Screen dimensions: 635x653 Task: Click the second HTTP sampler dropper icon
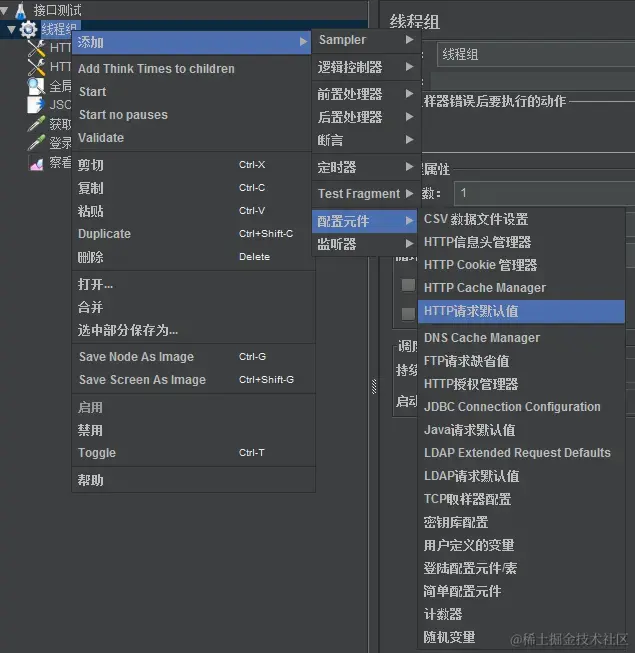point(36,67)
